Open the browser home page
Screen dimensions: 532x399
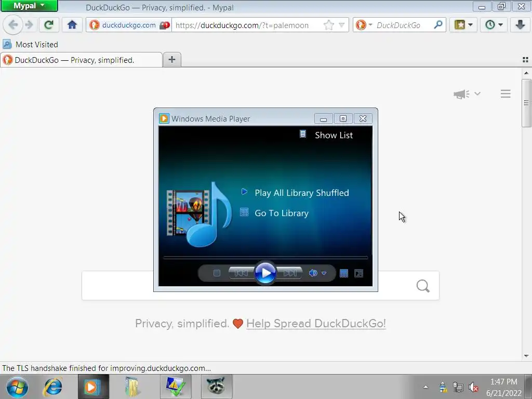click(x=72, y=25)
